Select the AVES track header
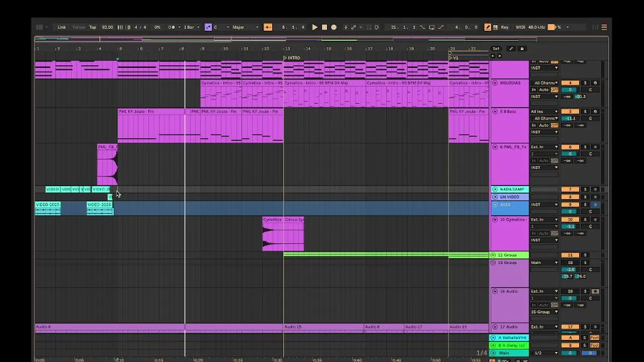Image resolution: width=644 pixels, height=362 pixels. (x=509, y=208)
